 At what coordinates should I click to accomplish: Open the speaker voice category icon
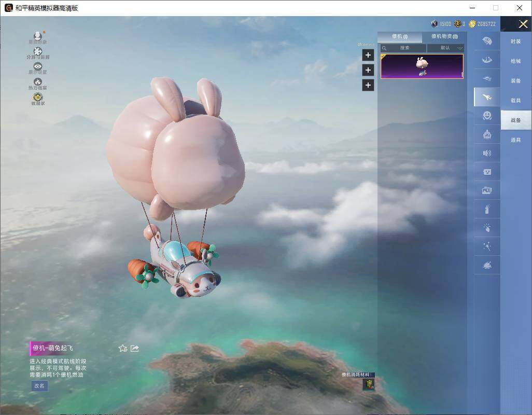click(487, 153)
